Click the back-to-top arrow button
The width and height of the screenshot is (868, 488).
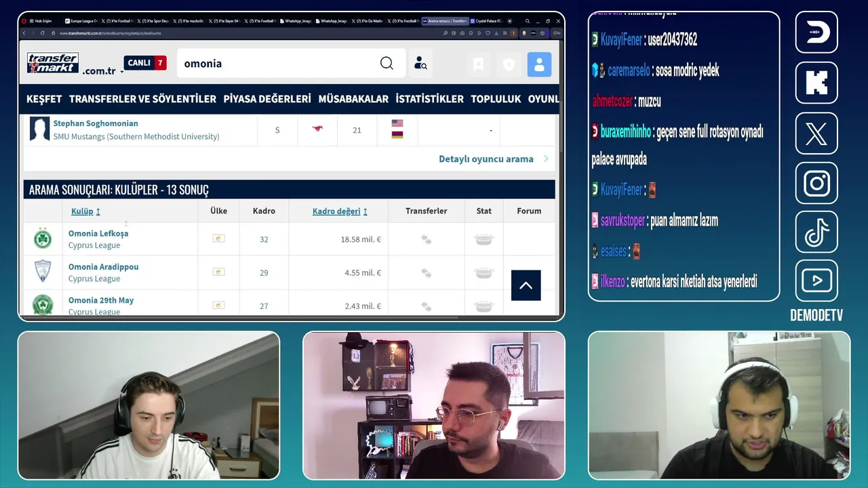[x=526, y=285]
